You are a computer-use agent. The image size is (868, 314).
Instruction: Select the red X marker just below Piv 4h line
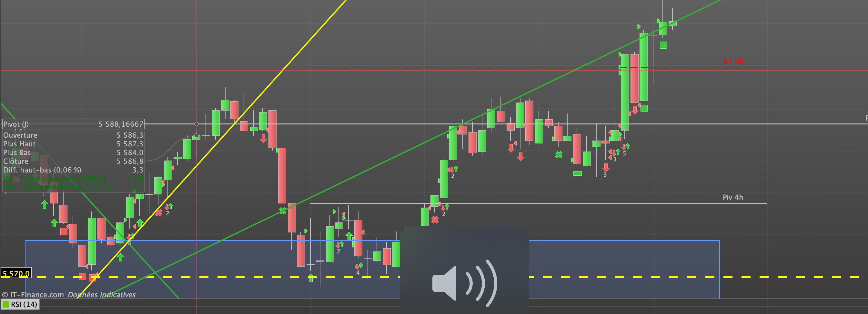435,220
